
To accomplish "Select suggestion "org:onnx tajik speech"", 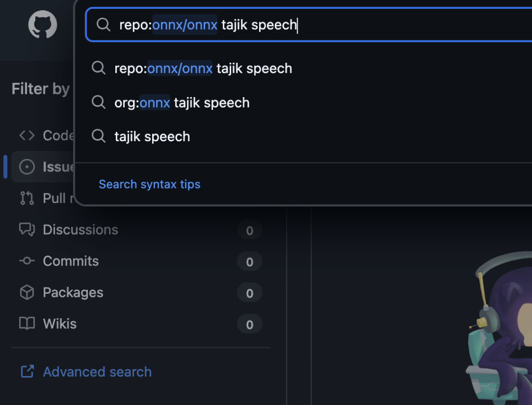I will (182, 103).
